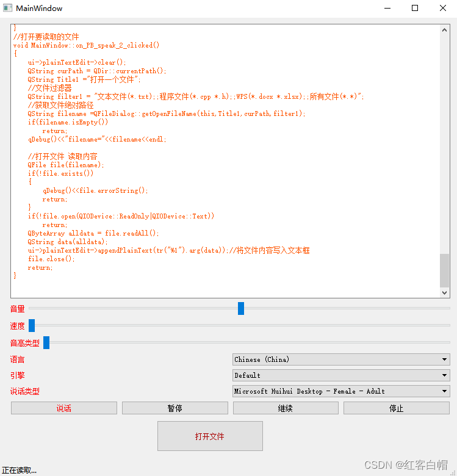Click the line 'QString data(alldata);'
Viewport: 457px width, 476px height.
click(68, 242)
